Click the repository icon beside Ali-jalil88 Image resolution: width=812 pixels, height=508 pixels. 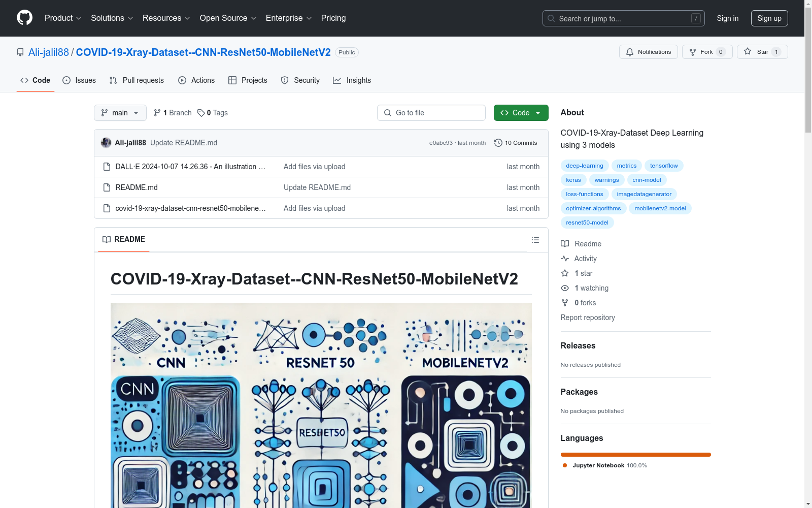[x=20, y=52]
